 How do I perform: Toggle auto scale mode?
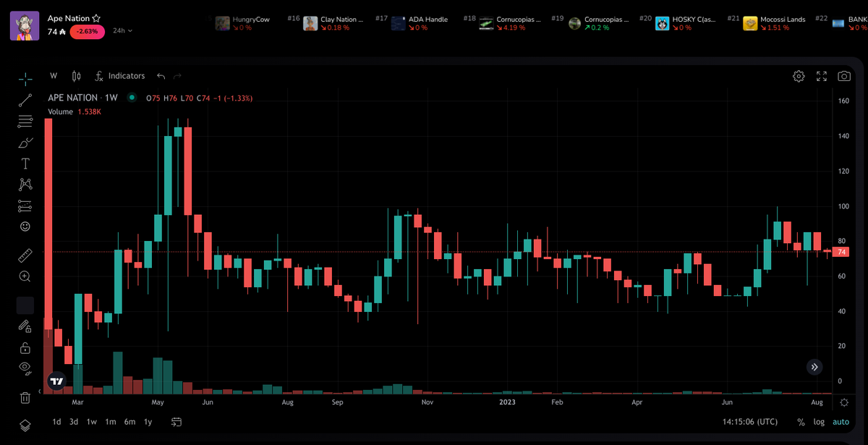point(841,422)
